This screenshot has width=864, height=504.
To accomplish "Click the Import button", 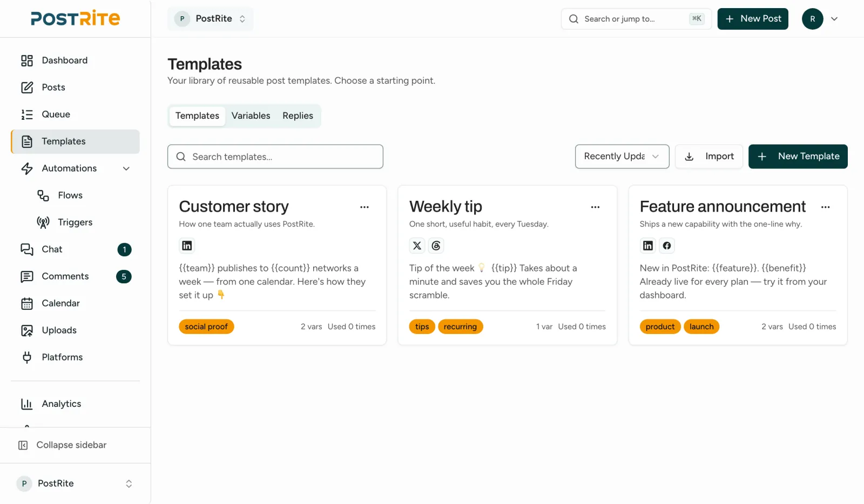I will click(x=709, y=156).
